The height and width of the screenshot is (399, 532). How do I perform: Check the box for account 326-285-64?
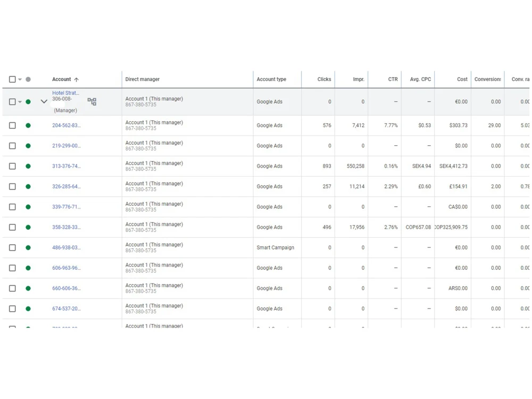coord(12,187)
